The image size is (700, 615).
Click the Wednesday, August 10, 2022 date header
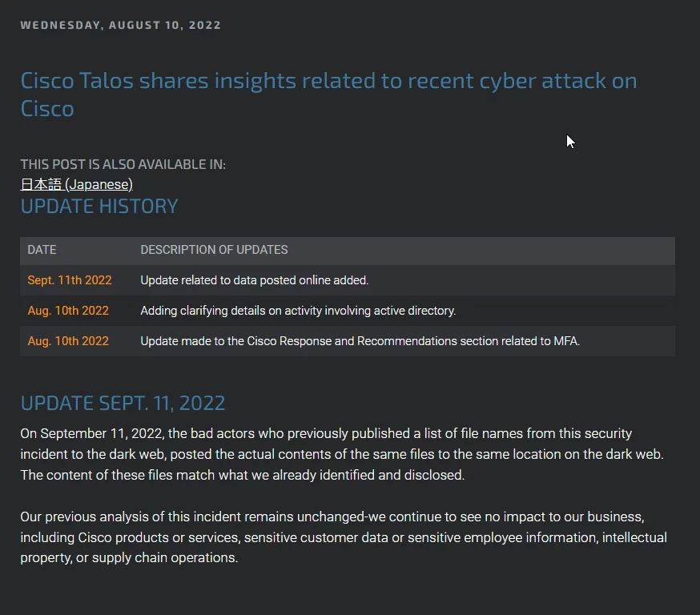[120, 25]
